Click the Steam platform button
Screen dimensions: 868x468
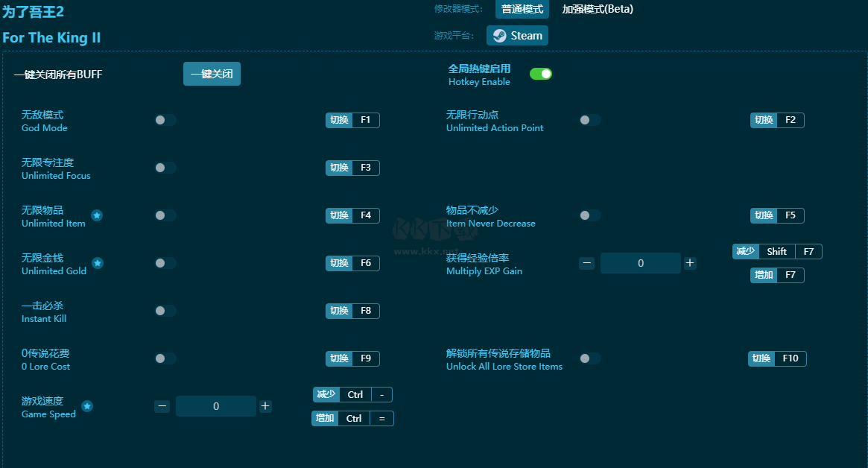[x=518, y=36]
